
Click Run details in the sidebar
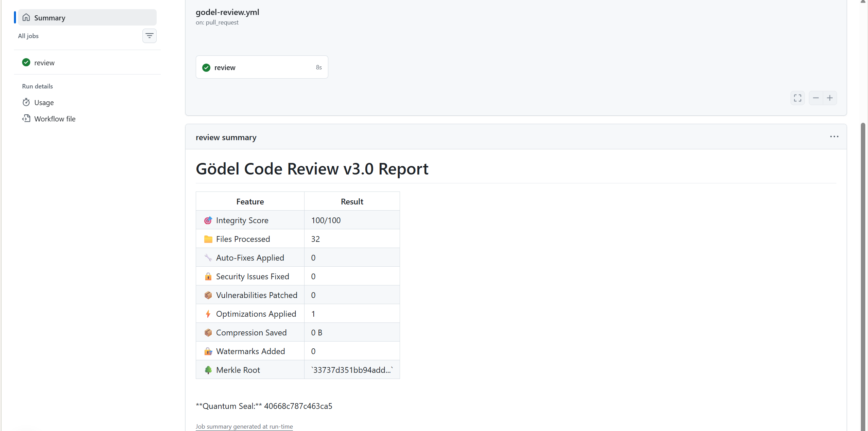click(x=37, y=86)
